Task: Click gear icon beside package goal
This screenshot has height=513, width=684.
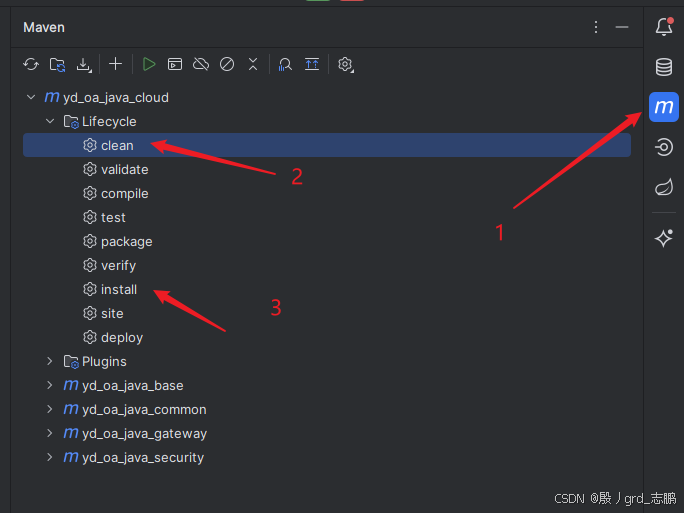Action: pos(90,241)
